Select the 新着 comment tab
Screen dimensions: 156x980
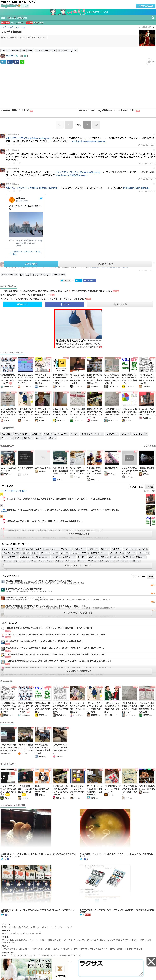click(x=151, y=576)
